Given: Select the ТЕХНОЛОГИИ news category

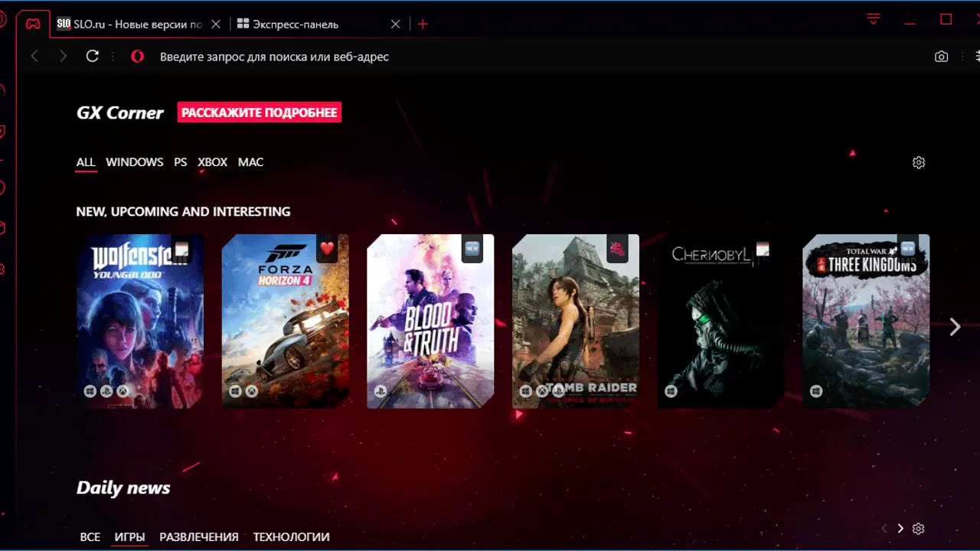Looking at the screenshot, I should pos(291,537).
